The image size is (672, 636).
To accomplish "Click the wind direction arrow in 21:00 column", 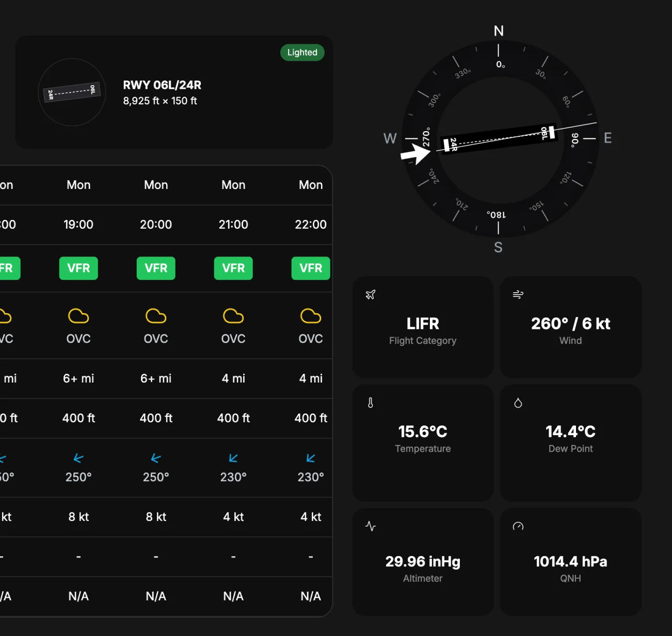I will coord(233,458).
